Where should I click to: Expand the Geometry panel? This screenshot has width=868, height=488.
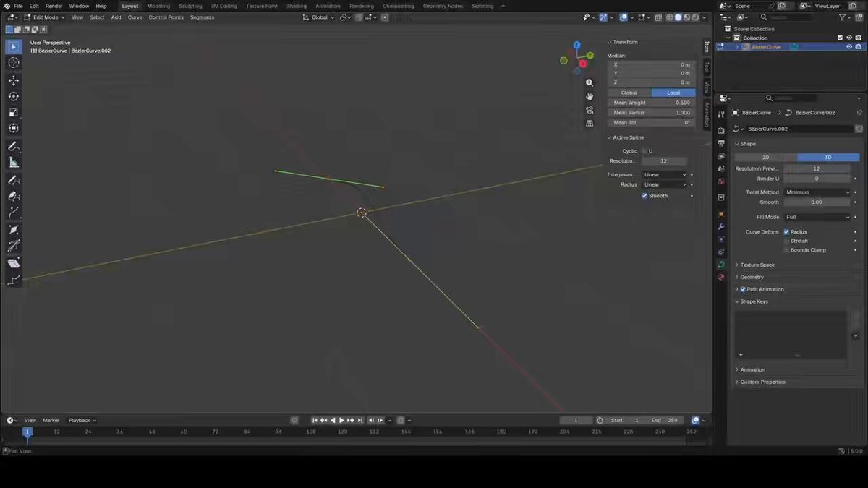[752, 277]
